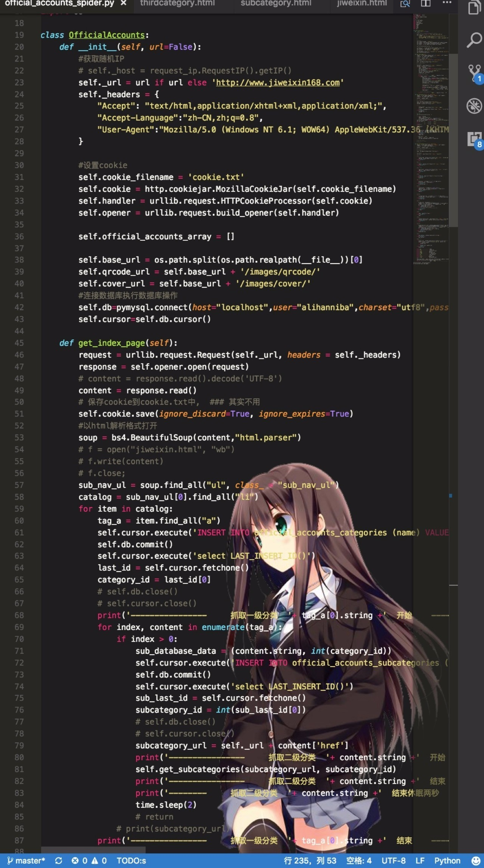Click '/images/qrcode/' string on line 39
484x868 pixels.
[280, 272]
